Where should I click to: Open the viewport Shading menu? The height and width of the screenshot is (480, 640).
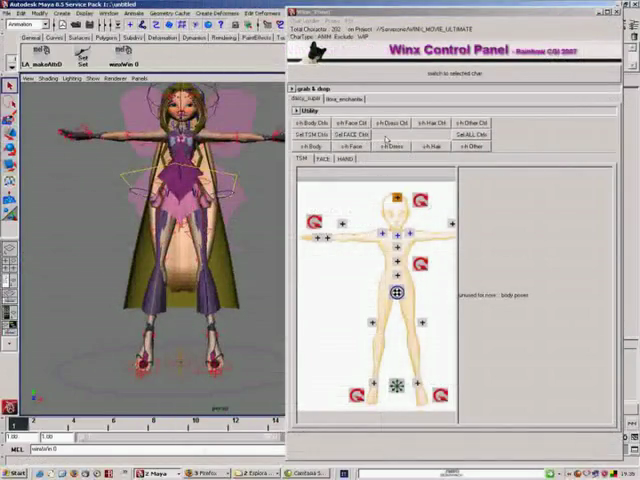tap(48, 78)
